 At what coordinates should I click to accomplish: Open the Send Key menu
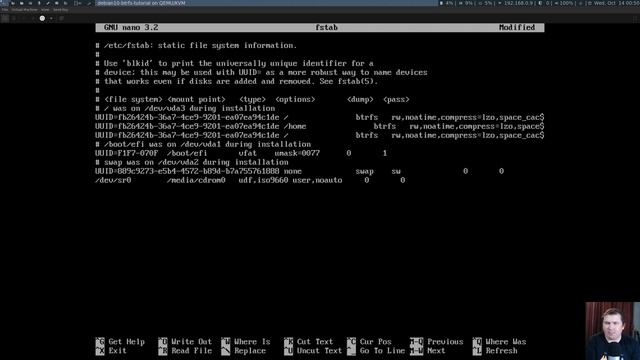60,10
